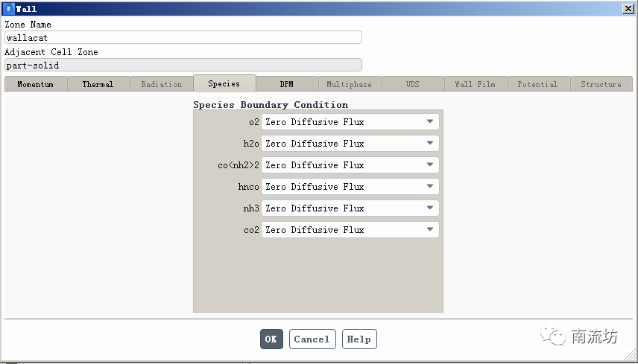Click the Adjacent Cell Zone field
The width and height of the screenshot is (638, 364).
tap(183, 66)
